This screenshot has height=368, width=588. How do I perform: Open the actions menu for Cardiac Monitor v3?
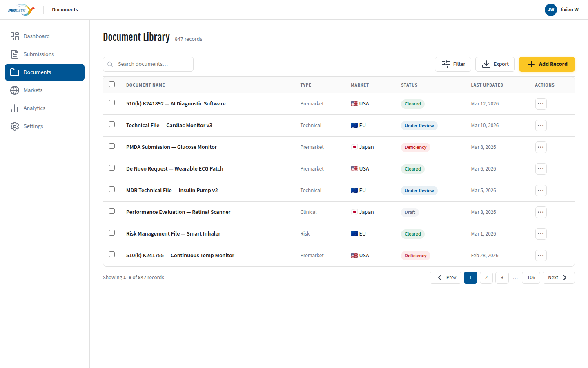(541, 125)
